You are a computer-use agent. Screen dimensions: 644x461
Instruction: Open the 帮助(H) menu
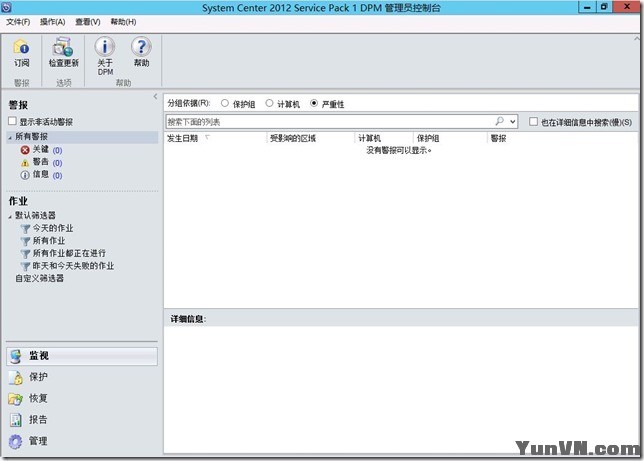click(x=123, y=22)
